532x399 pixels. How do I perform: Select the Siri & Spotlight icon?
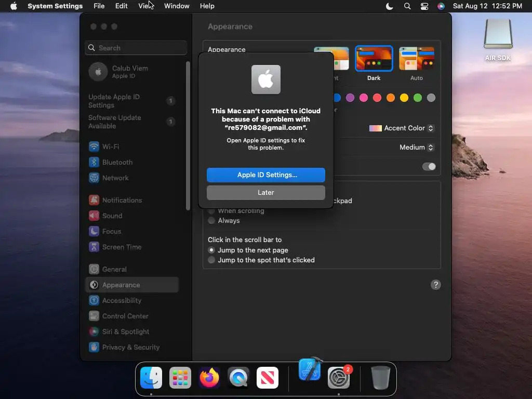tap(94, 332)
